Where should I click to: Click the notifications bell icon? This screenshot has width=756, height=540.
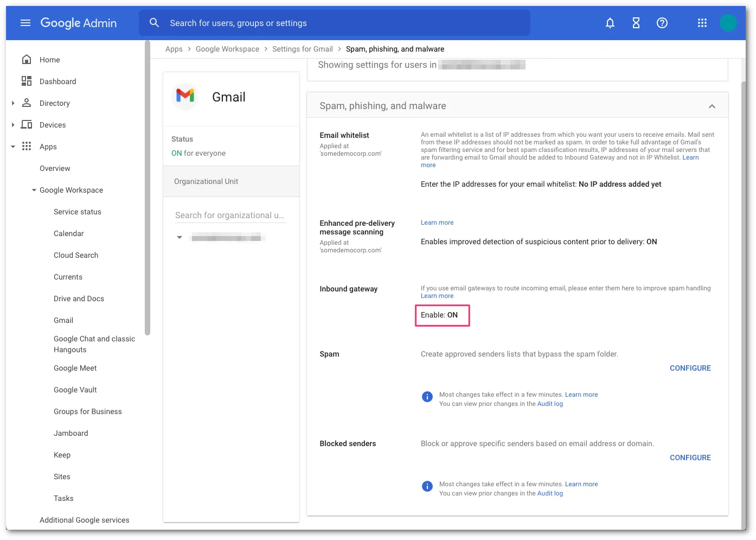pyautogui.click(x=610, y=23)
